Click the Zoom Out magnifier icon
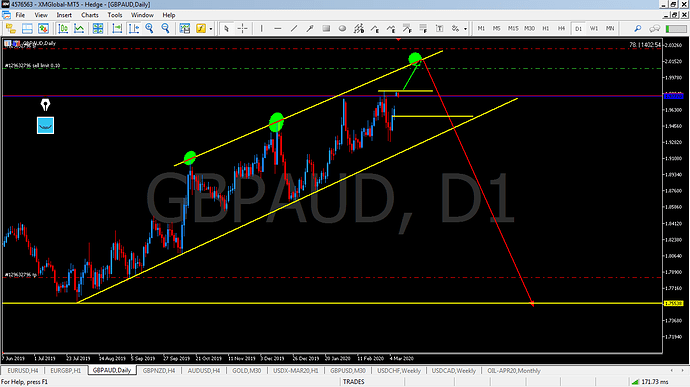 click(165, 29)
